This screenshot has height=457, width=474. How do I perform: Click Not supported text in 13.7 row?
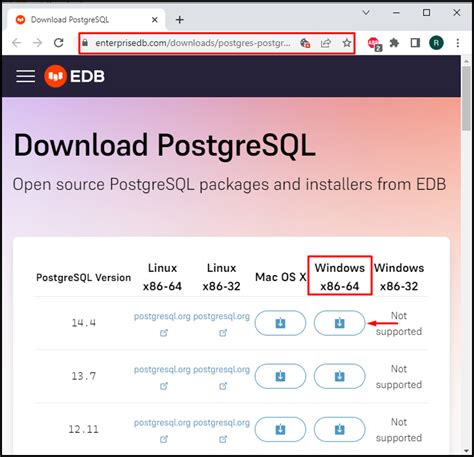click(x=399, y=377)
